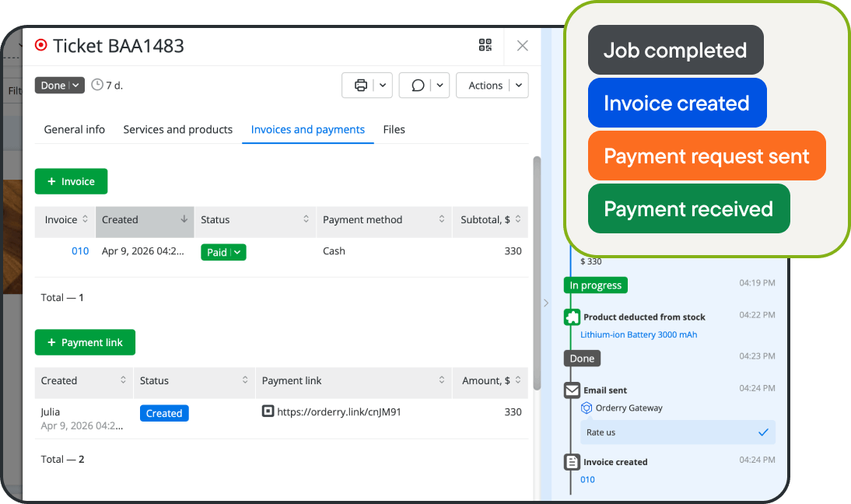Open the Files tab

coord(394,130)
